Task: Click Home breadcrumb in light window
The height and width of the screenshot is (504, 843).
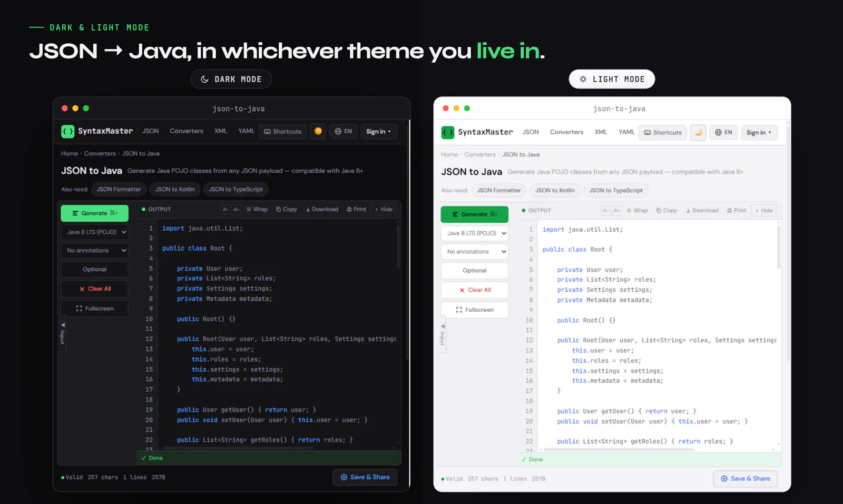Action: tap(449, 154)
